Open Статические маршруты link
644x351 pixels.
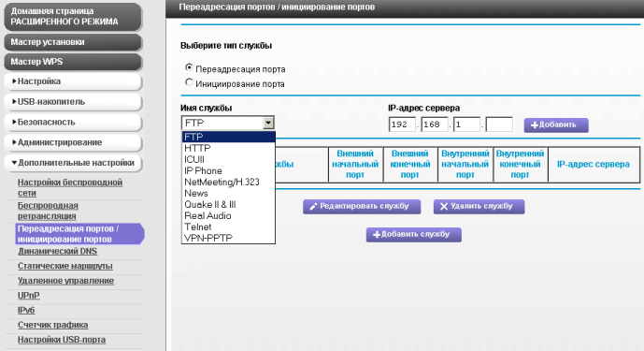[x=64, y=266]
